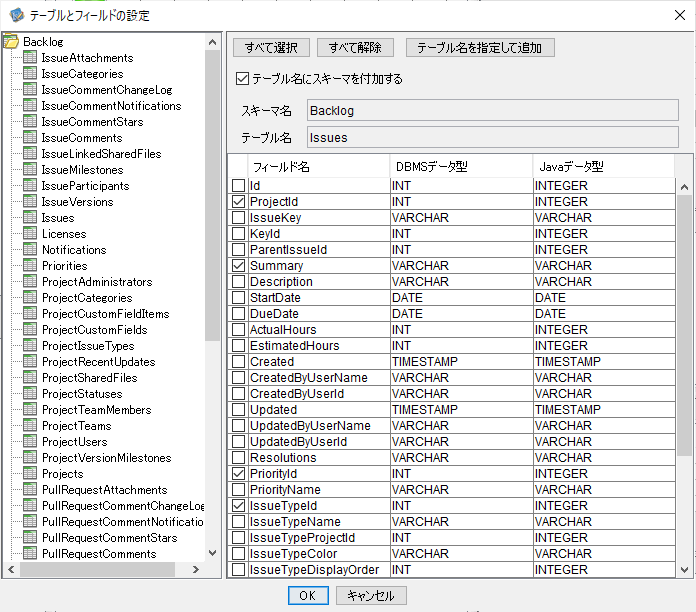
Task: Click table icon beside Issues
Action: (30, 217)
